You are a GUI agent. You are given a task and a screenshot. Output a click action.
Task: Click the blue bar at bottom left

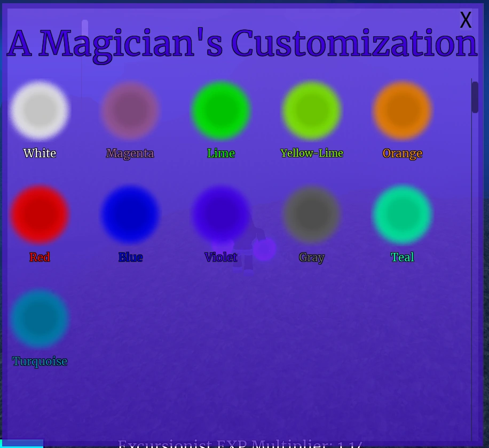[x=21, y=444]
